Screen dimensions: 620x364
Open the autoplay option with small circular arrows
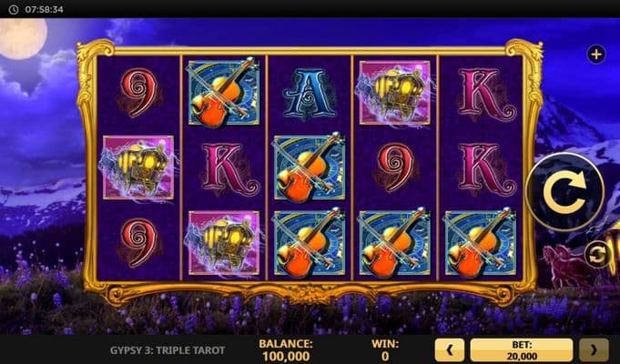597,255
